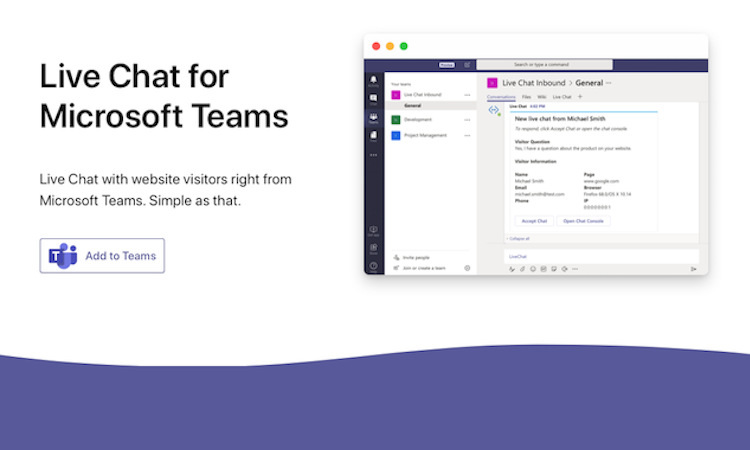Viewport: 750px width, 450px height.
Task: Click the green maximize window dot
Action: click(x=404, y=46)
